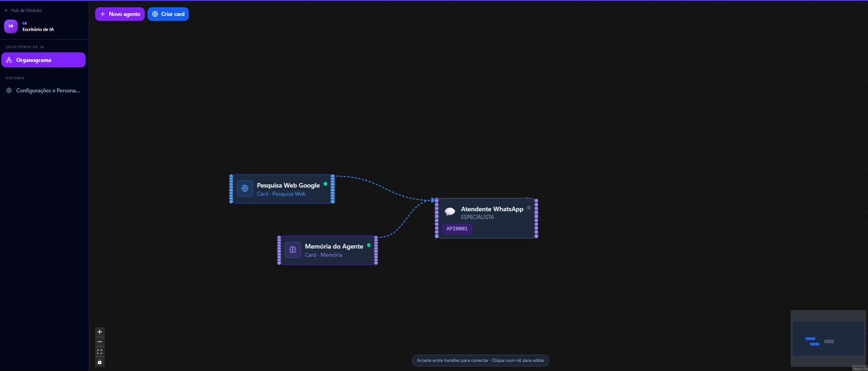
Task: Go back to Hub de Módulos
Action: pos(23,10)
